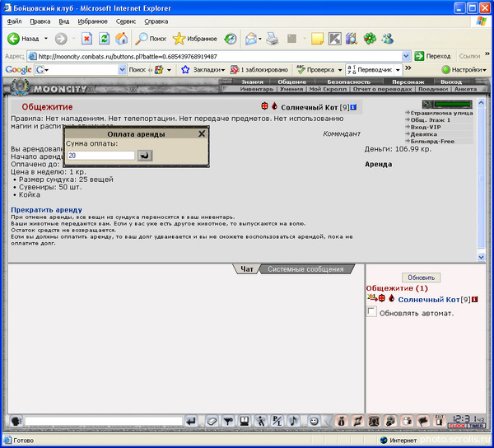Refresh the page with the IE refresh icon
The width and height of the screenshot is (494, 448).
click(104, 39)
